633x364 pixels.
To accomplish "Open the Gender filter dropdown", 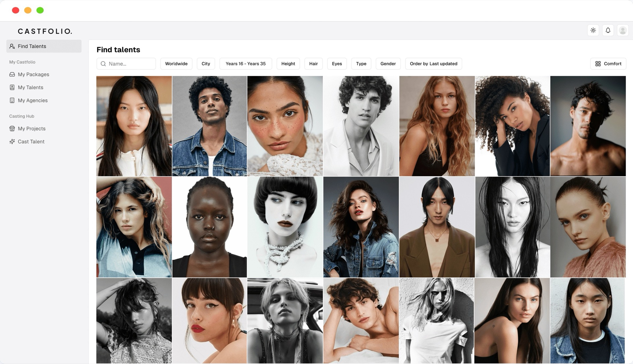I will pos(388,64).
